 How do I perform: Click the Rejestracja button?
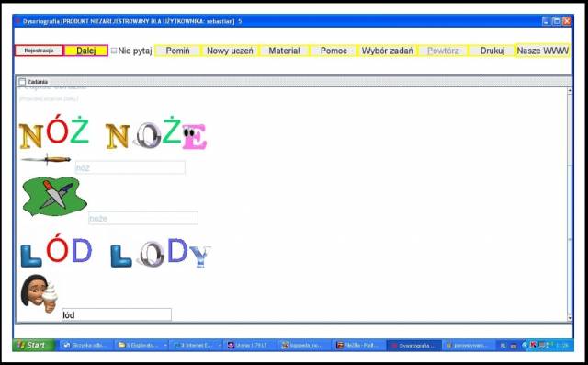pos(39,51)
